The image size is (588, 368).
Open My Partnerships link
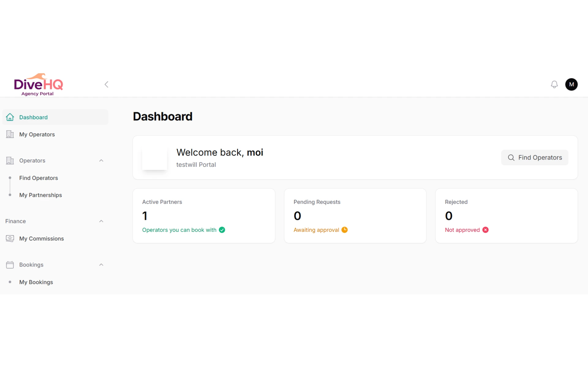coord(40,195)
